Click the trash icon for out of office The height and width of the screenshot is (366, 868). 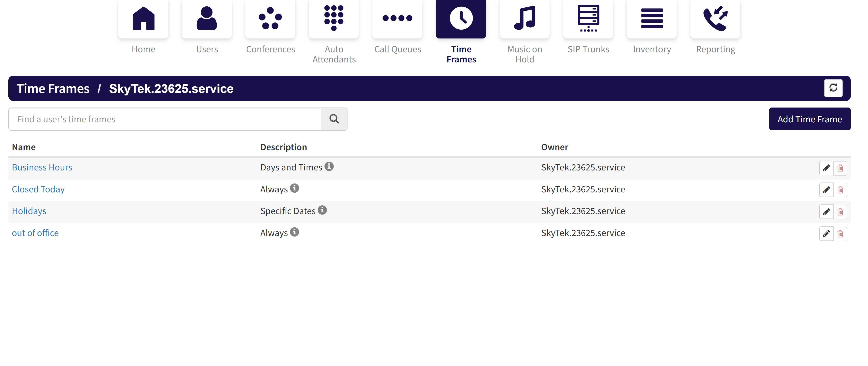click(840, 234)
